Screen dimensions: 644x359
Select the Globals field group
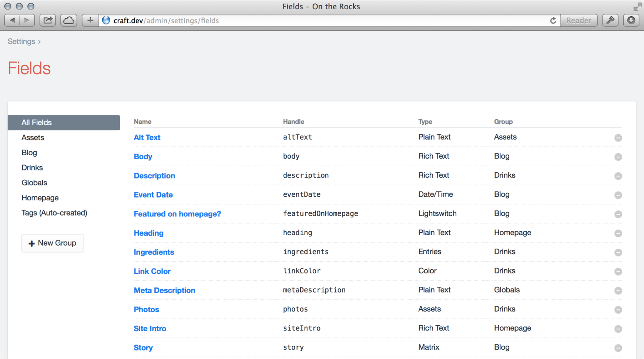click(x=34, y=183)
